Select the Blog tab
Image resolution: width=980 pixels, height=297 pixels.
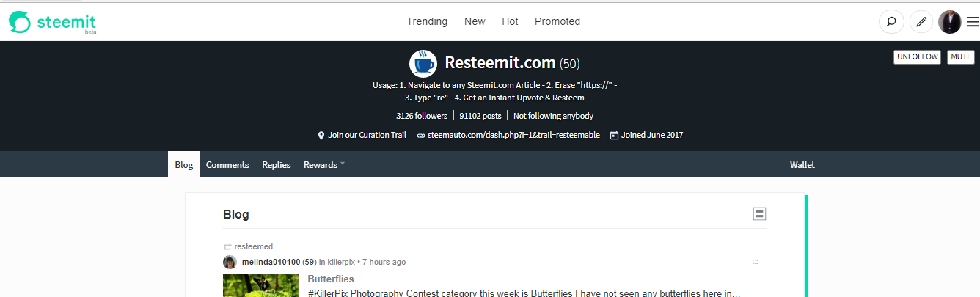click(184, 165)
